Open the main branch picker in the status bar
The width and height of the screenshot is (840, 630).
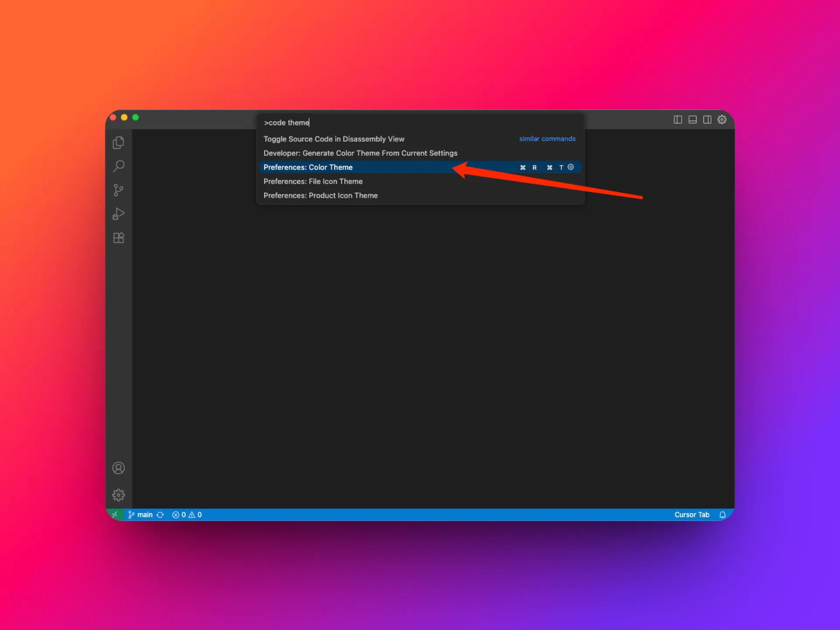tap(140, 514)
